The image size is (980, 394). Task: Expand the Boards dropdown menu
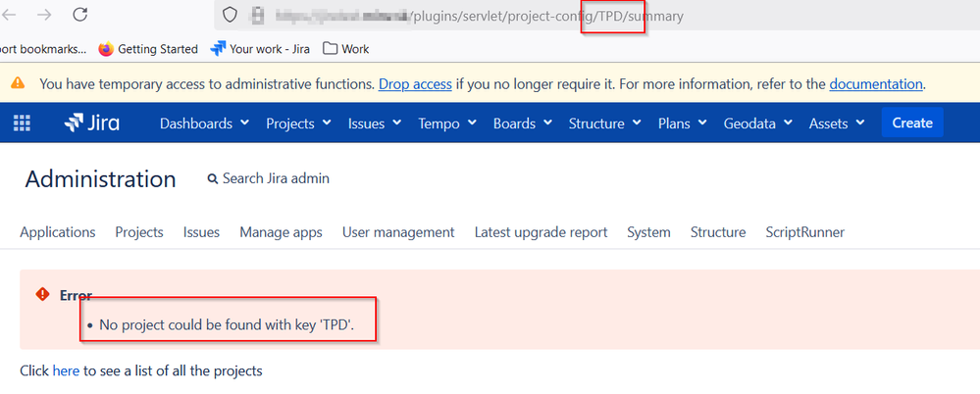pyautogui.click(x=523, y=123)
